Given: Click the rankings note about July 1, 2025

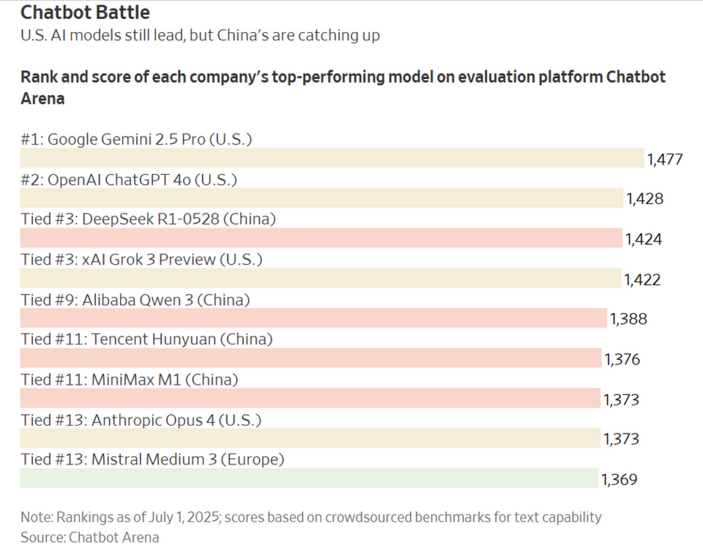Looking at the screenshot, I should tap(311, 517).
